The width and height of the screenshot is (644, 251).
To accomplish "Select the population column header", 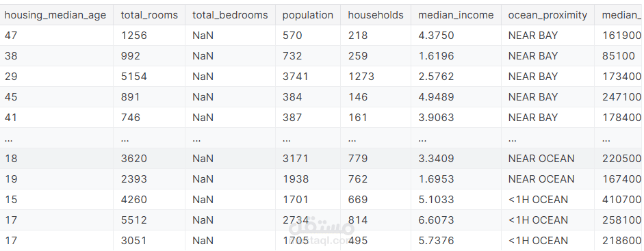I will 307,15.
